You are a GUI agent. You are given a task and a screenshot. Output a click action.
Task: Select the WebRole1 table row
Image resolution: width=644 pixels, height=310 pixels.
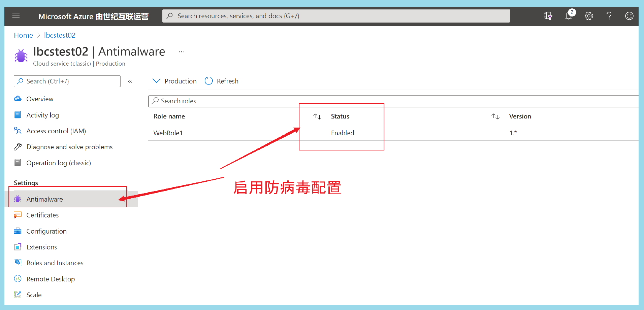coord(168,133)
